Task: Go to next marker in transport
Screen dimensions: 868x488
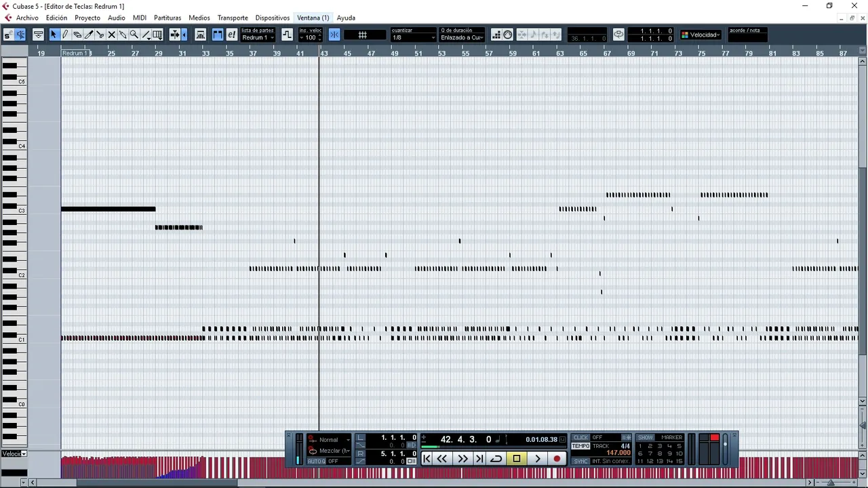Action: pyautogui.click(x=479, y=459)
